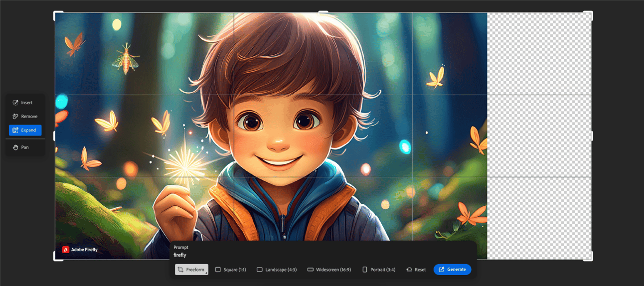Switch to the Pan tool

pyautogui.click(x=25, y=147)
